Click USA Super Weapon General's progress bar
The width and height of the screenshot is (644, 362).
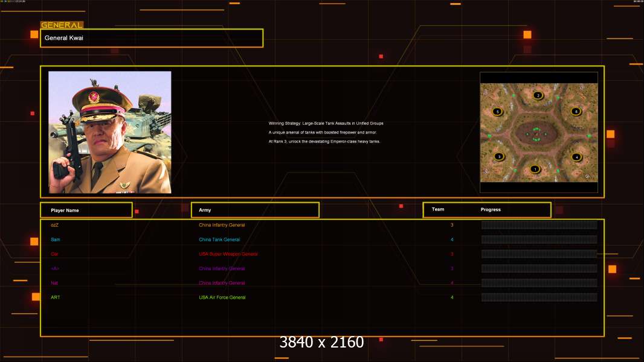[x=539, y=254]
